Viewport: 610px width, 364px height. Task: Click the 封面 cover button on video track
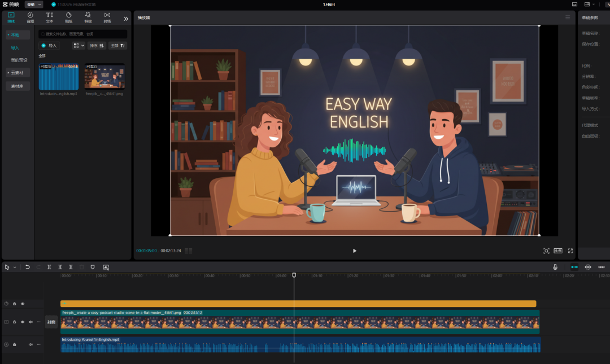tap(51, 322)
